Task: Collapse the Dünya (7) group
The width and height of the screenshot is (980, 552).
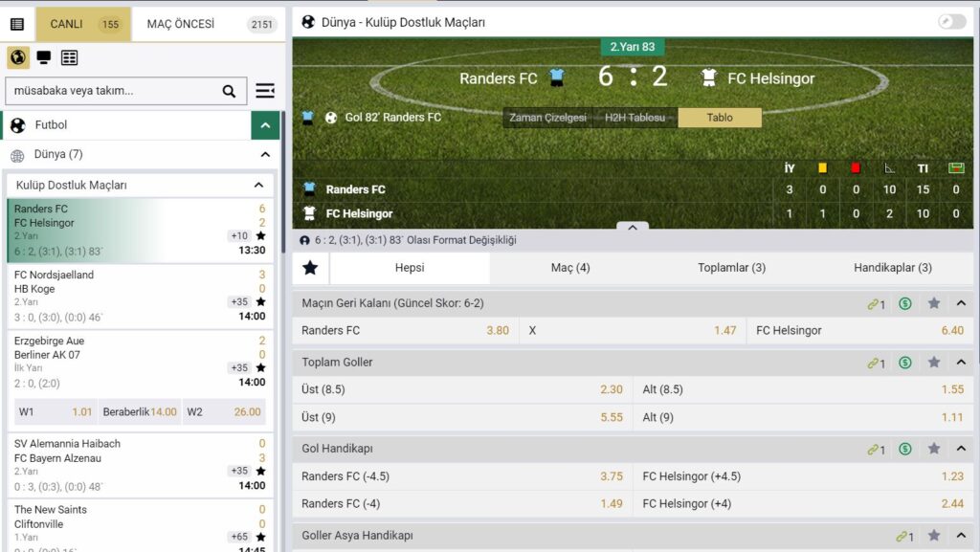Action: tap(265, 154)
